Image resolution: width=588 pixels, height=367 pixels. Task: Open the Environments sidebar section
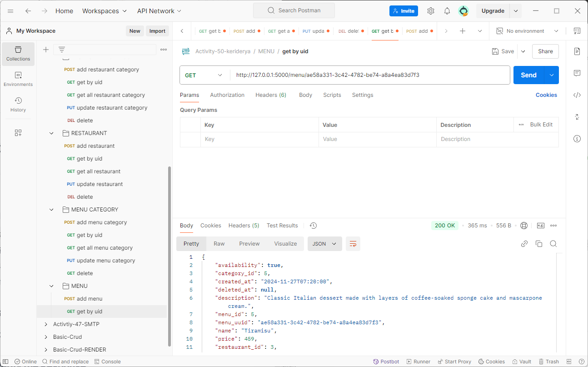(x=18, y=79)
